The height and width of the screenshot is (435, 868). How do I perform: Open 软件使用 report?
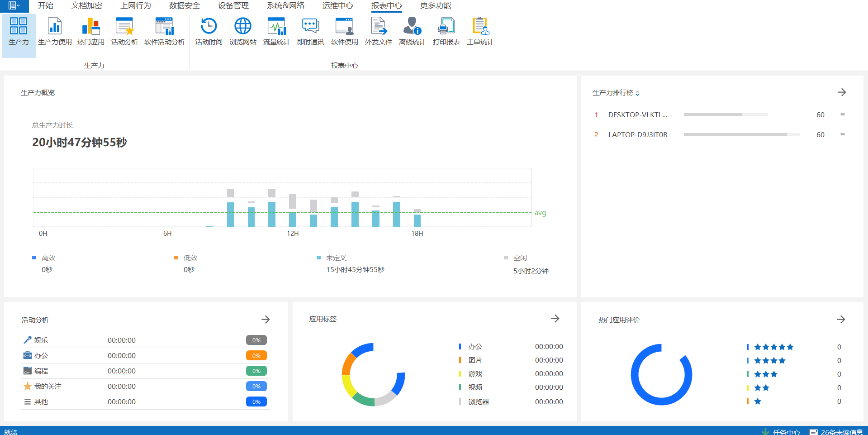[344, 32]
